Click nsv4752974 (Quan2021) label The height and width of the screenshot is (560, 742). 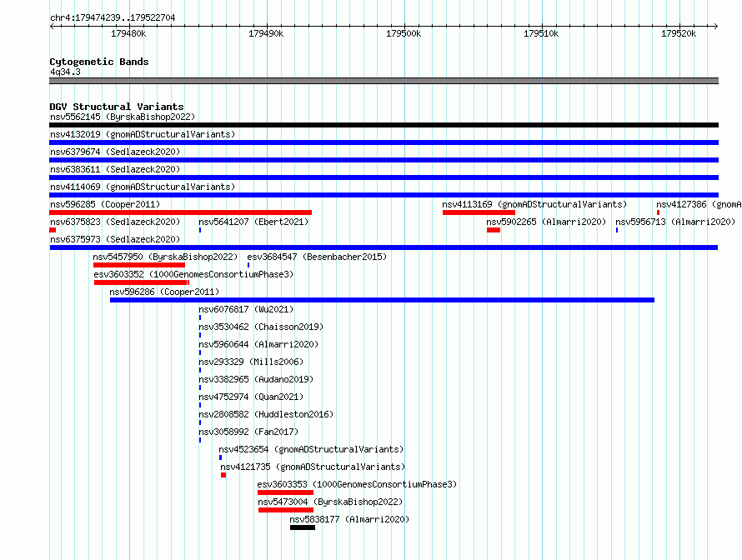tap(251, 397)
